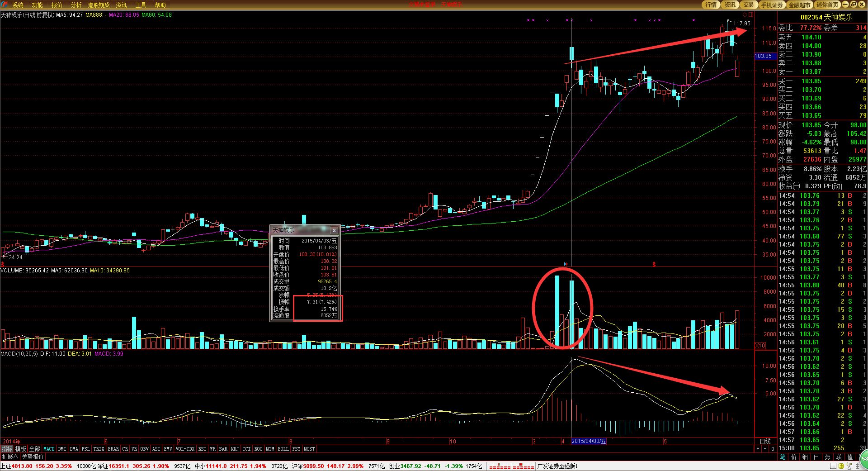The image size is (868, 471).
Task: Open the 分析 menu
Action: click(x=76, y=5)
